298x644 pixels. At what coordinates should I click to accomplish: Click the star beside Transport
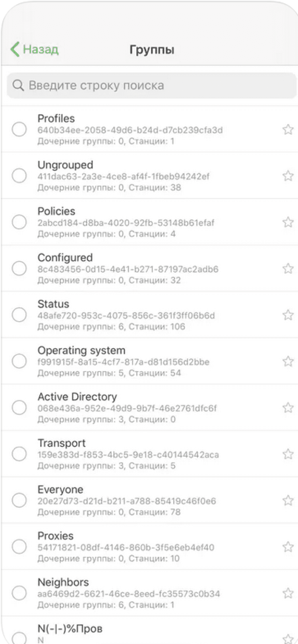288,454
